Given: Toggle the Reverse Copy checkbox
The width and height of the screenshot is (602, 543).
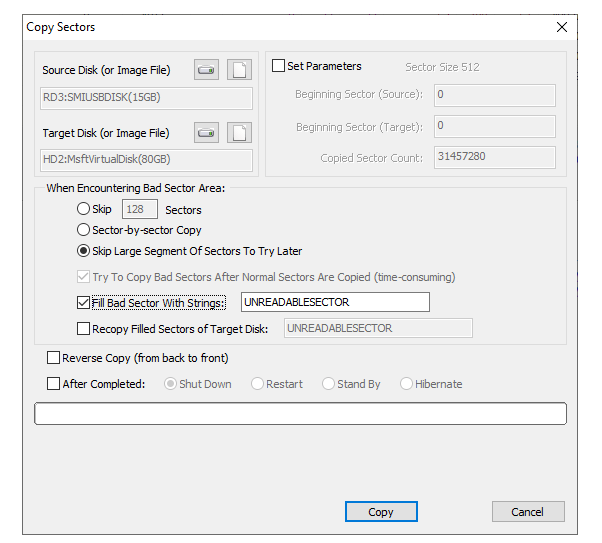Looking at the screenshot, I should (54, 358).
